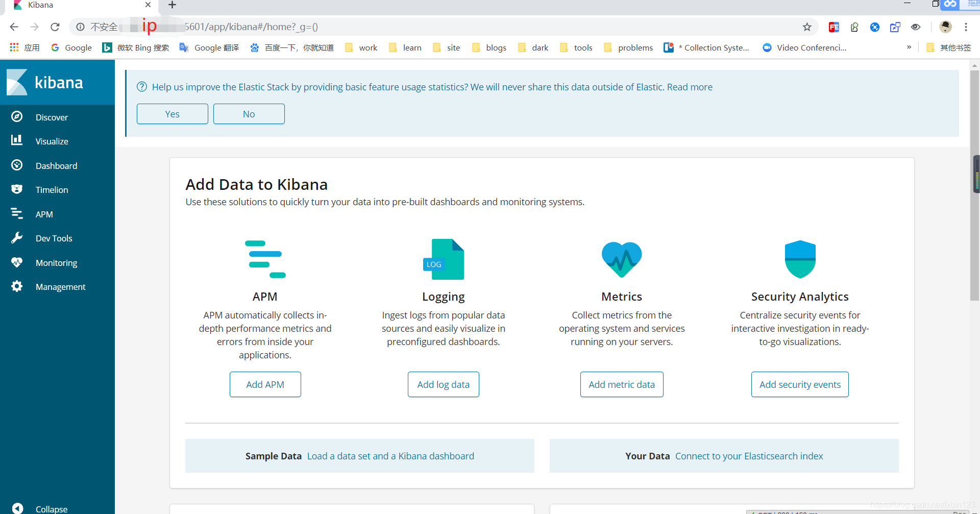The image size is (980, 514).
Task: Open the Chrome profile avatar
Action: (x=945, y=27)
